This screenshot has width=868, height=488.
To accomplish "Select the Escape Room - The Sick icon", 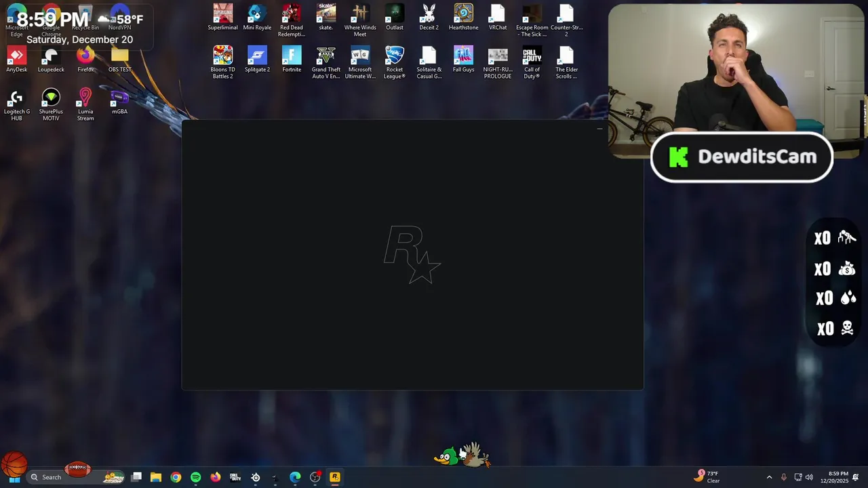I will (x=532, y=21).
